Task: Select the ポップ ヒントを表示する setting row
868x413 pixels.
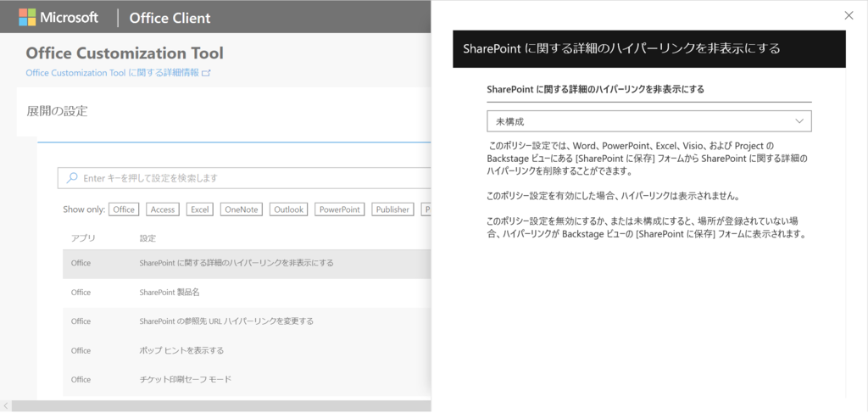Action: coord(247,350)
